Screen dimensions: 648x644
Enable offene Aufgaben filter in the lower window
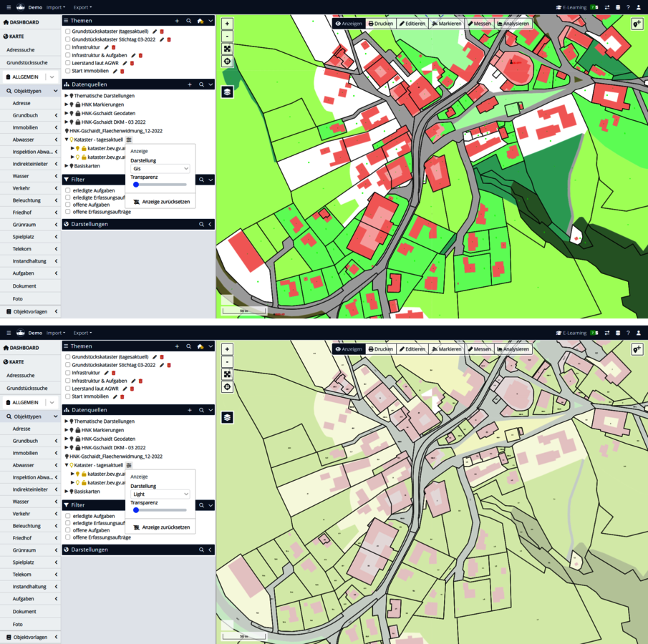68,530
